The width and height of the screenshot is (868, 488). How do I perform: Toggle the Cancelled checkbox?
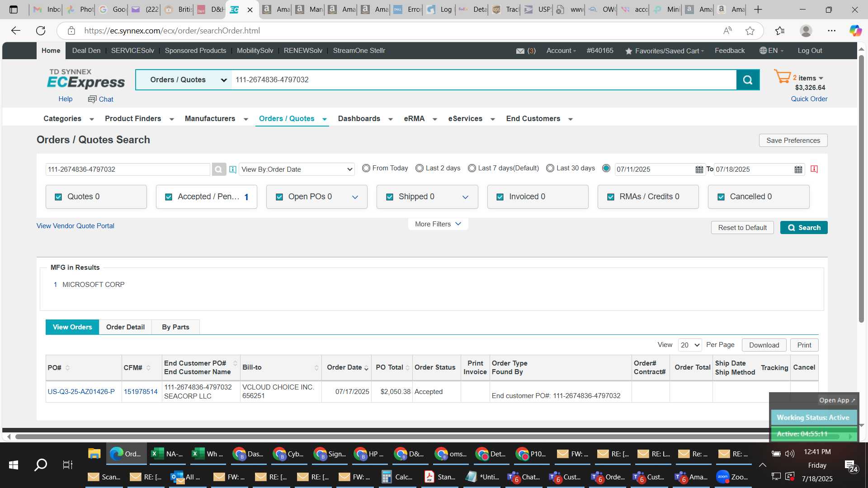coord(721,197)
